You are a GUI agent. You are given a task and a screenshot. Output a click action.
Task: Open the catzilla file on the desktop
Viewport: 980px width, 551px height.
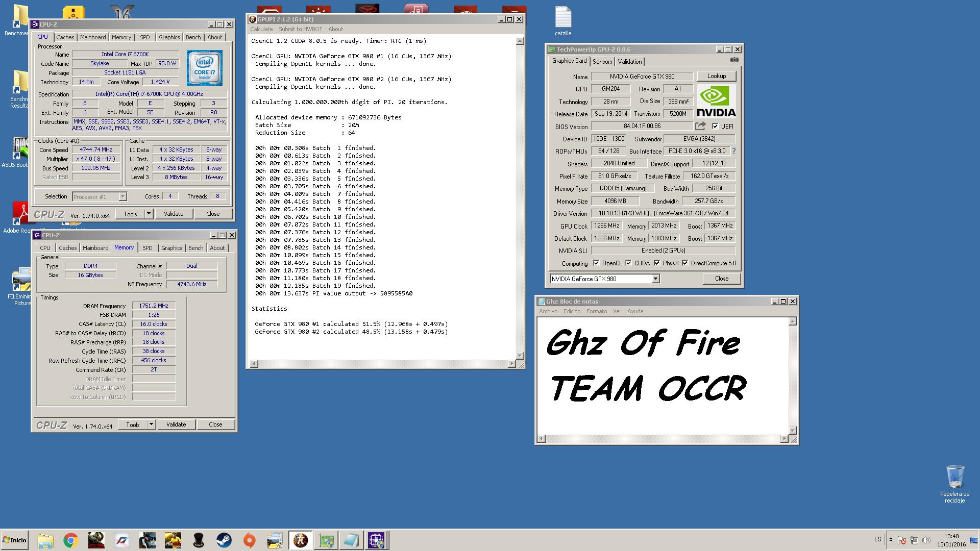[x=563, y=21]
